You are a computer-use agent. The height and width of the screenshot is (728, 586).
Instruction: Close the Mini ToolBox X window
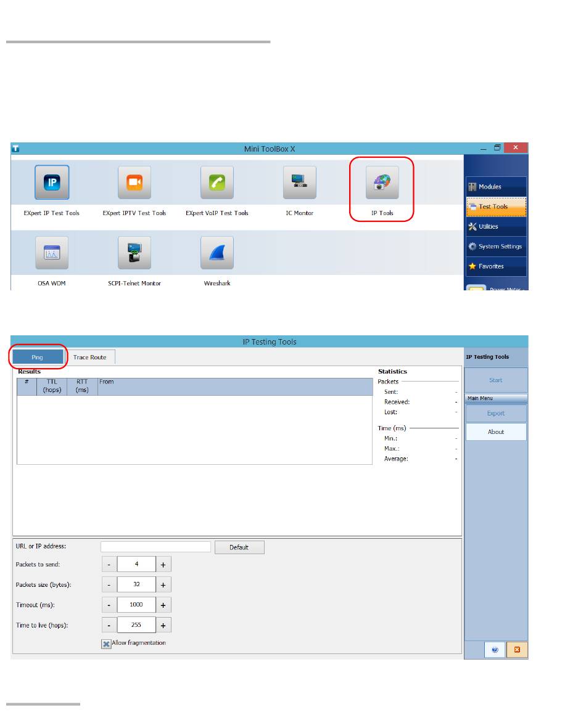(515, 148)
